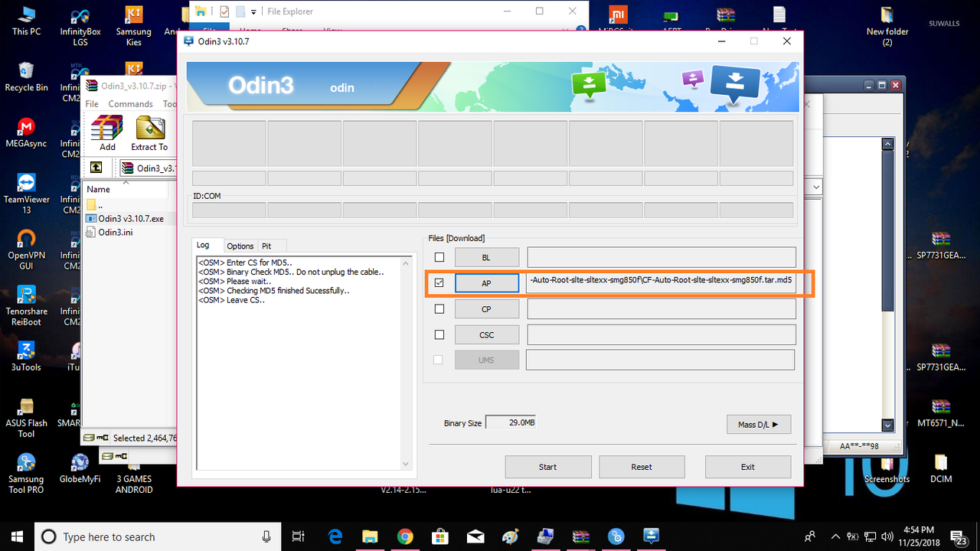Switch to WinRAR on taskbar

(581, 536)
